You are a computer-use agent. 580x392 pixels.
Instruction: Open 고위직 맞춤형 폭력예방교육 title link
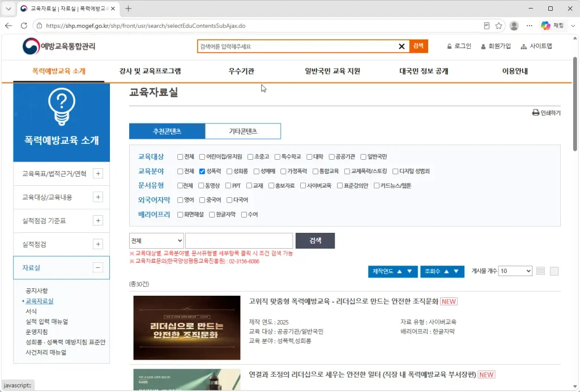344,301
